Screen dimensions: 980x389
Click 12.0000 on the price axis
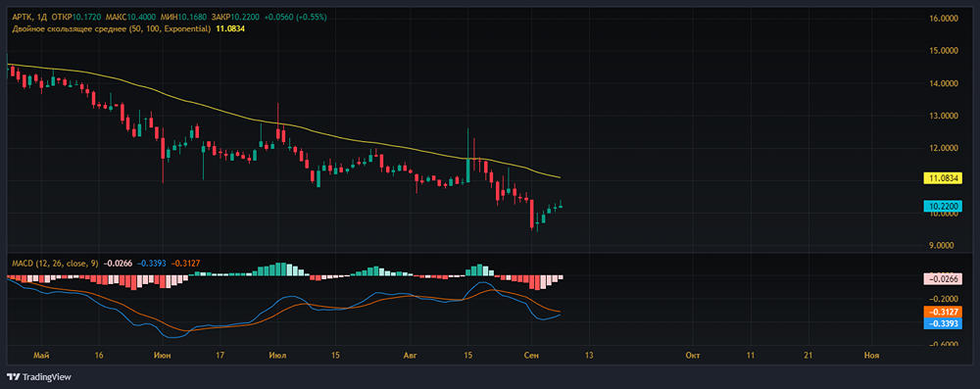944,148
